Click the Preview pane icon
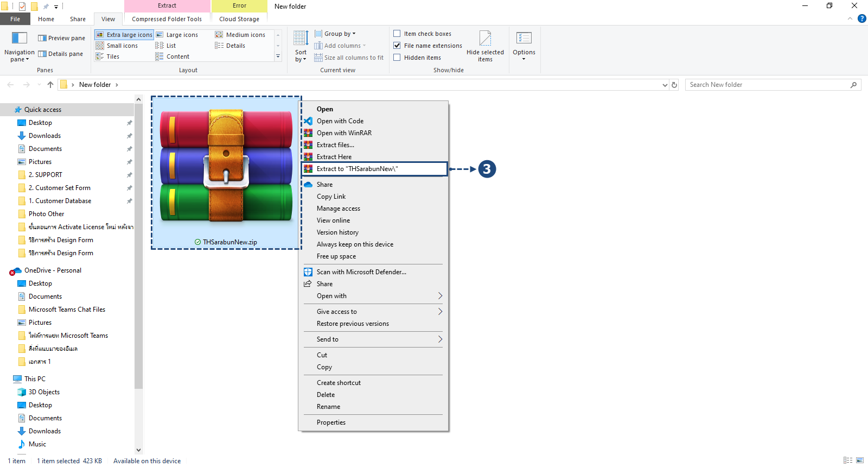Screen dimensions: 868x467 tap(42, 38)
